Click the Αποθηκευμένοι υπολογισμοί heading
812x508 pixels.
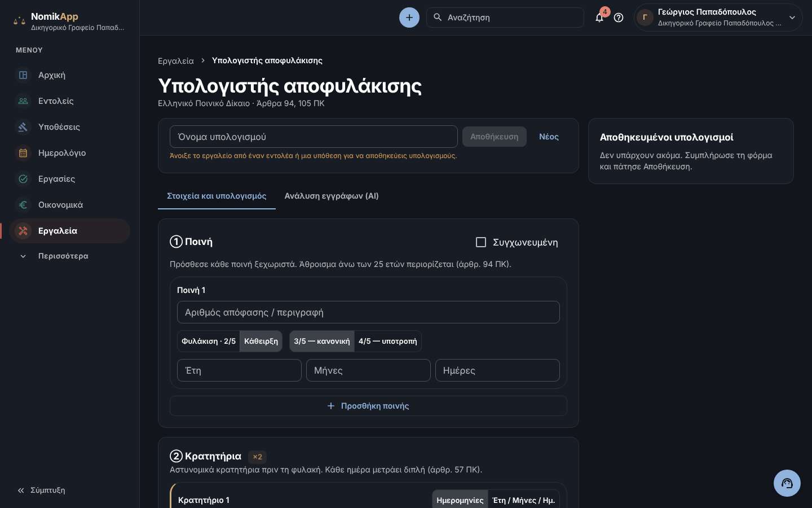[x=667, y=137]
